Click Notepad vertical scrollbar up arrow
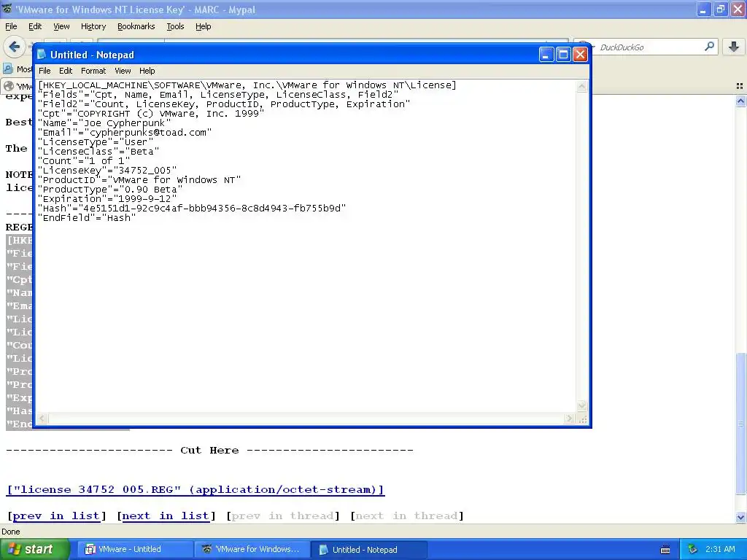The height and width of the screenshot is (560, 747). [x=581, y=86]
